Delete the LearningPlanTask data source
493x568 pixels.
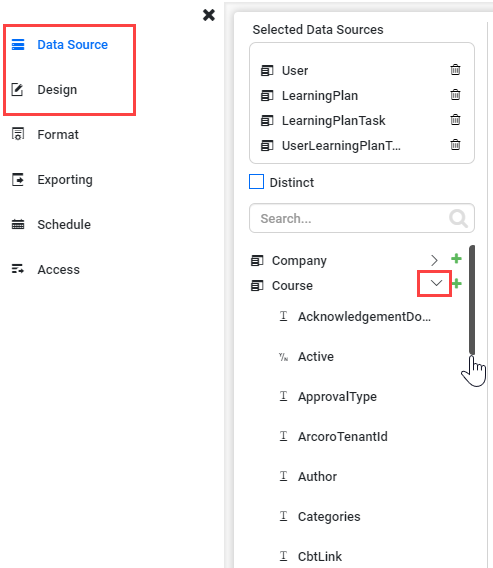click(455, 120)
